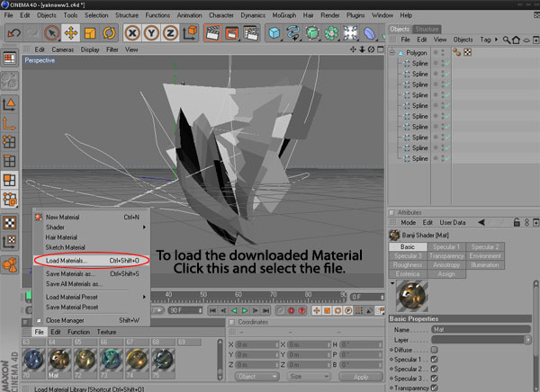Expand the Shader submenu arrow

pyautogui.click(x=144, y=227)
